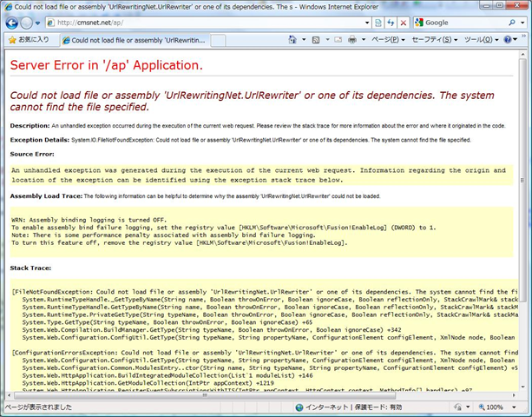Open the Help question mark icon
This screenshot has width=532, height=417.
508,40
